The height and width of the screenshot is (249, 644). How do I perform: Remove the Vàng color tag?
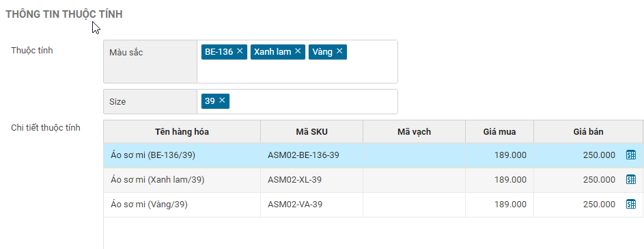tap(339, 51)
